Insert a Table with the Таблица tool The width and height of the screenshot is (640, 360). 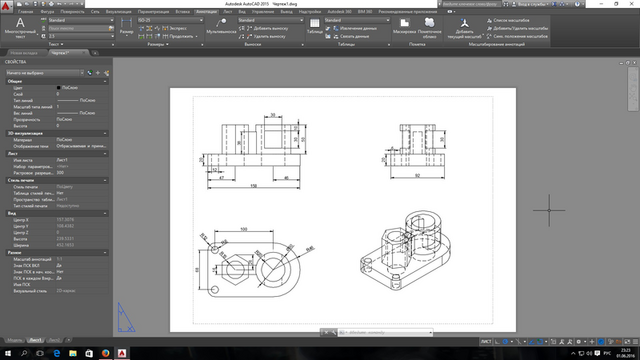pyautogui.click(x=315, y=25)
